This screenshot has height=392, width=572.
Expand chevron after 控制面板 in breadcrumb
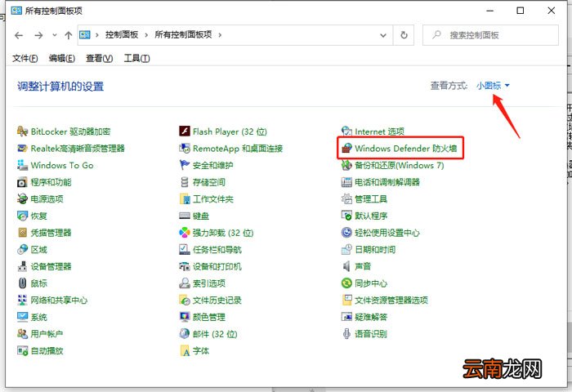click(x=146, y=35)
